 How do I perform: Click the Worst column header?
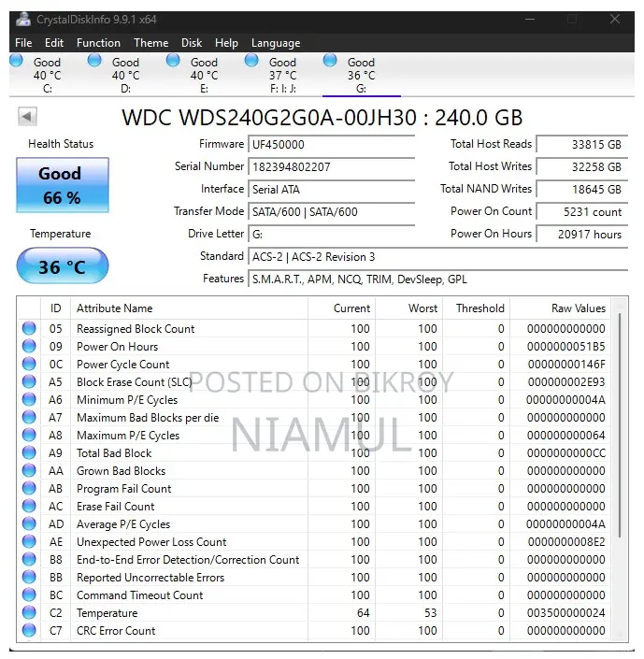pos(408,308)
